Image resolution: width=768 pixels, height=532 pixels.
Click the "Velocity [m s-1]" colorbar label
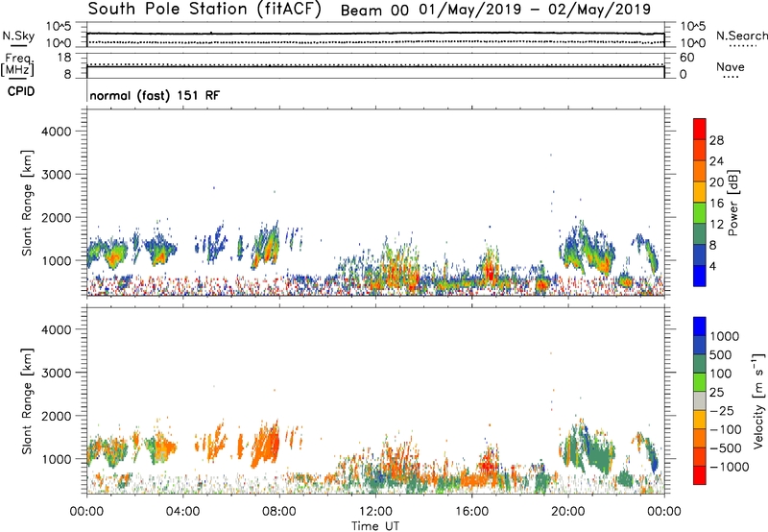758,400
